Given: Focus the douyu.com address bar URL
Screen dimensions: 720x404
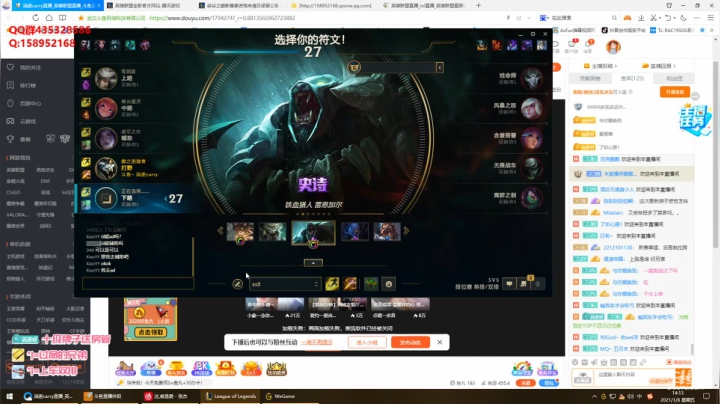Looking at the screenshot, I should click(222, 18).
